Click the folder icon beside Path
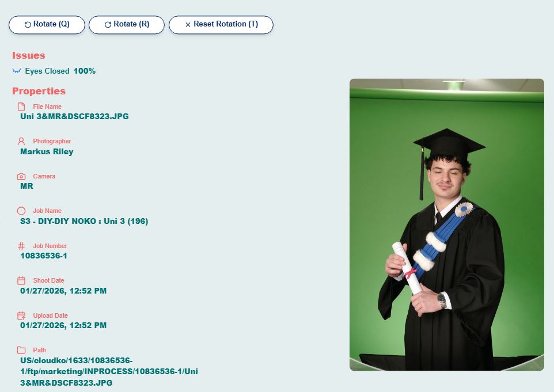This screenshot has height=392, width=554. coord(21,350)
